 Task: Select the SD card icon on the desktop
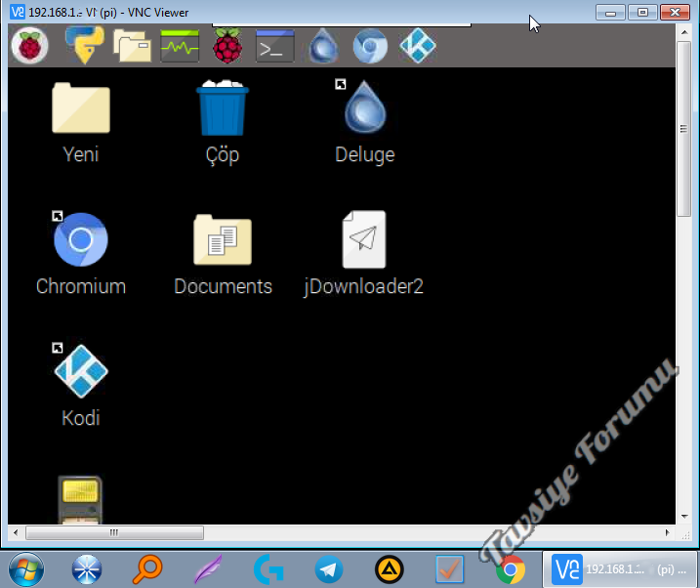click(x=80, y=499)
